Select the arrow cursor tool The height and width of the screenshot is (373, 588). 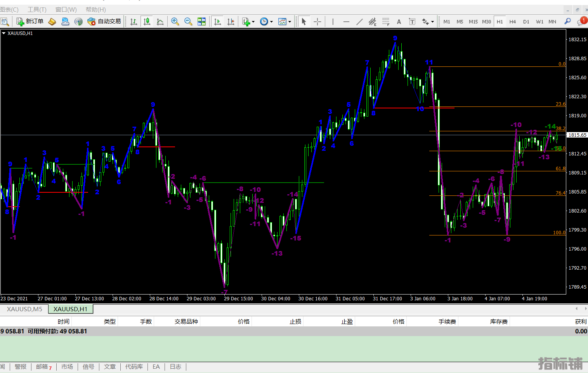304,21
